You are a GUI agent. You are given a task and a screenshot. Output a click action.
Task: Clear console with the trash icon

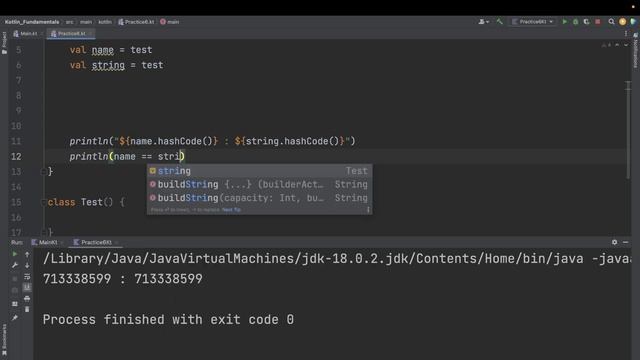pyautogui.click(x=27, y=309)
